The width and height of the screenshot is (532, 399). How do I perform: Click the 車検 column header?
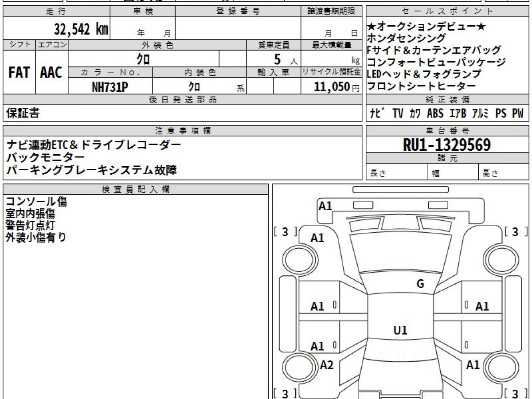point(142,12)
